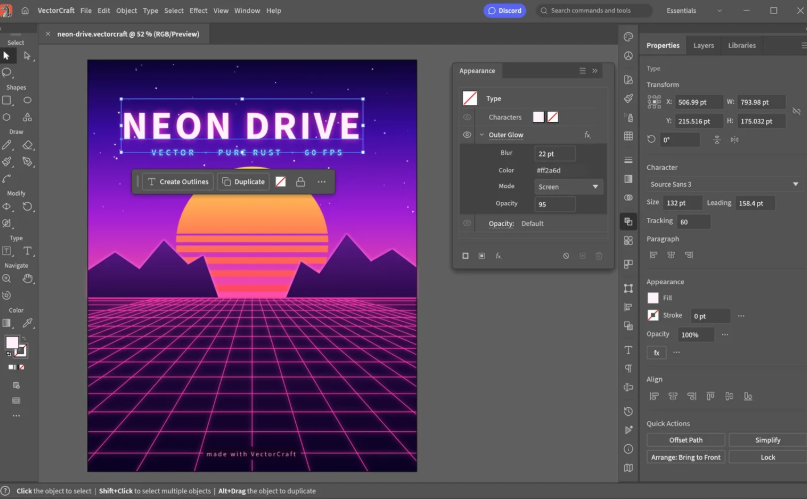Click Arrange: Bring to Front button
807x499 pixels.
(686, 457)
